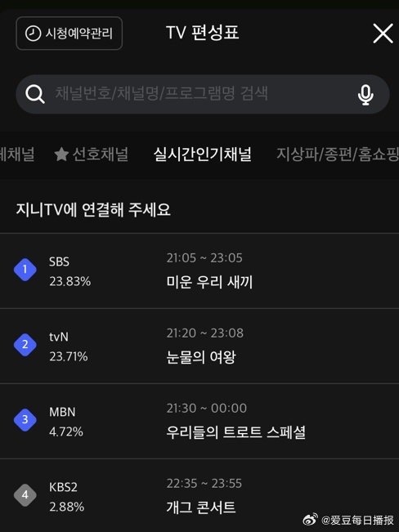This screenshot has height=532, width=399.
Task: Switch to the 지상파/종편/홈쇼핑 tab
Action: [338, 154]
